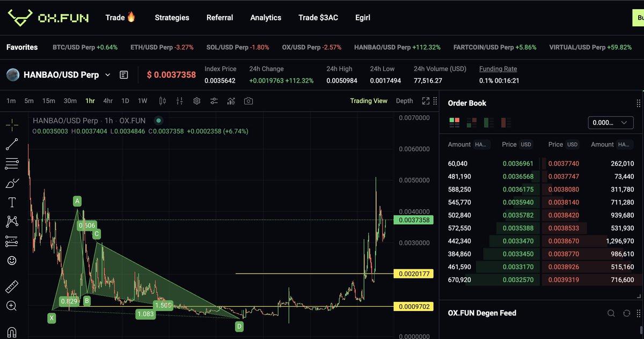Change left Amount column unit HA... selector
Viewport: 644px width, 339px height.
(481, 144)
